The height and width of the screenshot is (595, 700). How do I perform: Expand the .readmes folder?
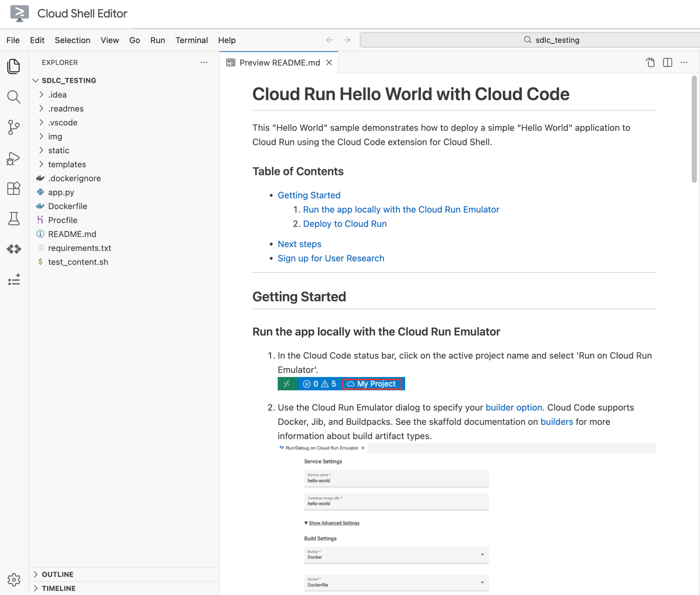[124, 109]
